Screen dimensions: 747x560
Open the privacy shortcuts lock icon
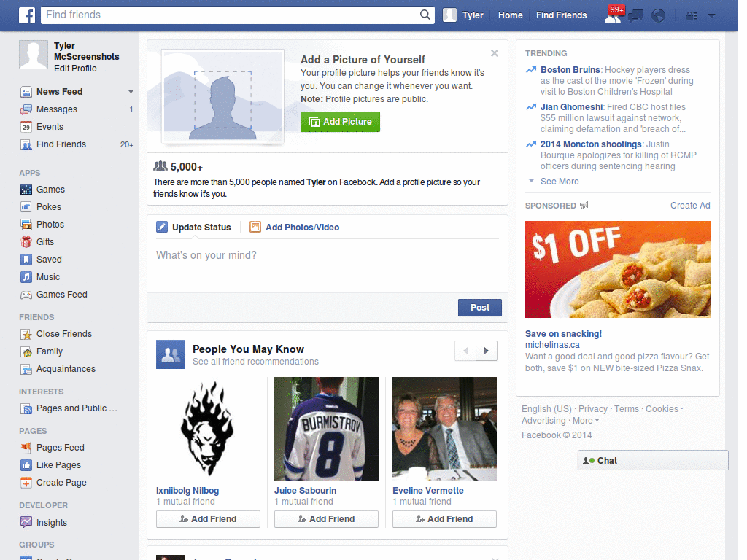click(x=692, y=16)
